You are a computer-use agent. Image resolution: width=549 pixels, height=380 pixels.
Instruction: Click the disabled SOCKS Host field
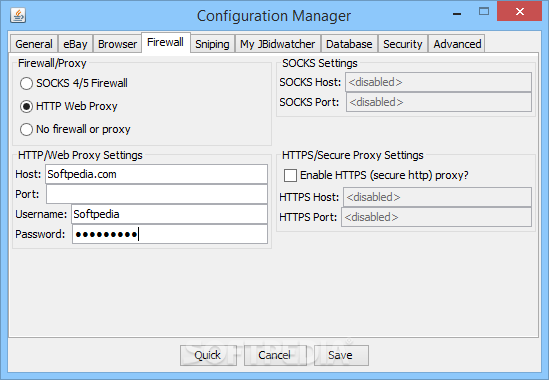click(438, 82)
